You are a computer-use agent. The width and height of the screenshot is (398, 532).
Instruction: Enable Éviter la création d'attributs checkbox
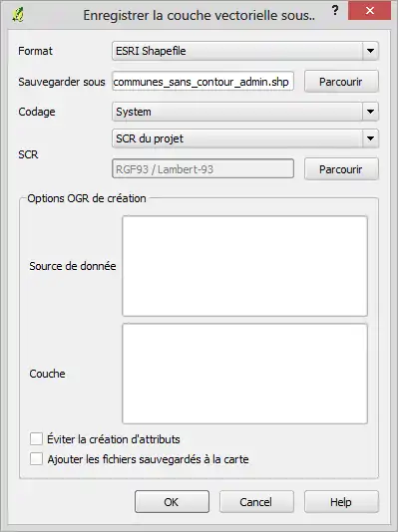pos(36,438)
